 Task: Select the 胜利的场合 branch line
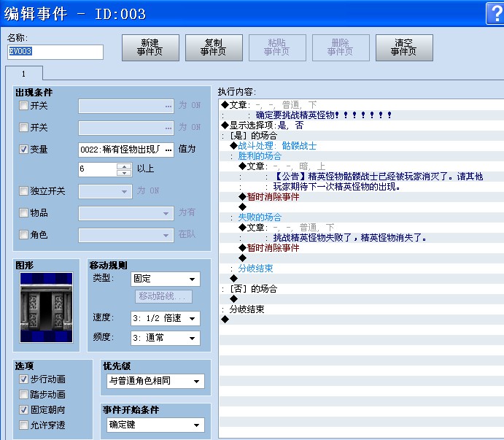pos(260,156)
